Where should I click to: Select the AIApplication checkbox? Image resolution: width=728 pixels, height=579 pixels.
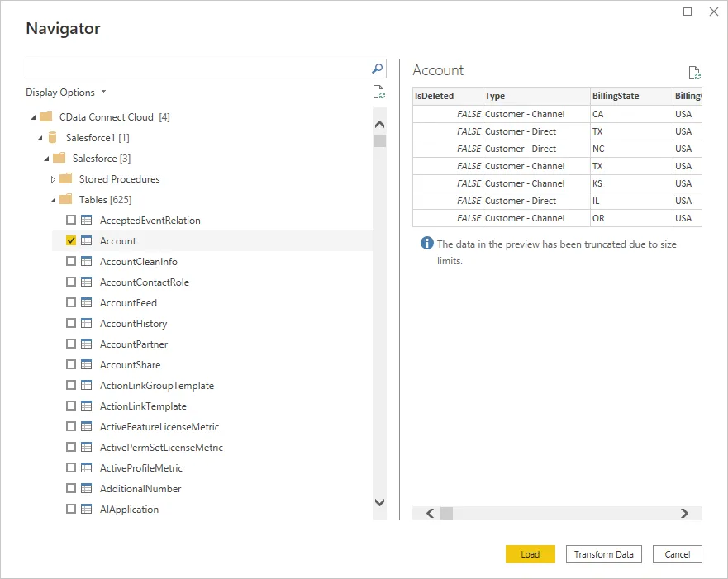[71, 509]
